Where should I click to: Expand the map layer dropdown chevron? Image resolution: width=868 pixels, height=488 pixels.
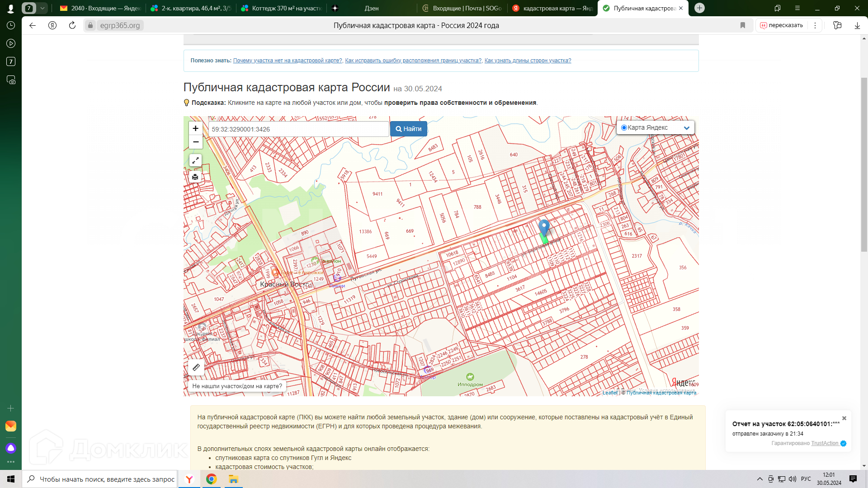pyautogui.click(x=686, y=128)
